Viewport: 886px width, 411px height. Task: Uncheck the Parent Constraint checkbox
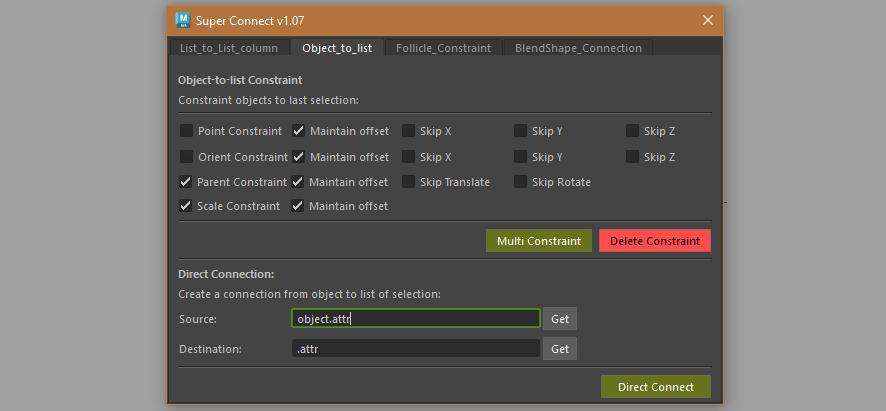pyautogui.click(x=187, y=182)
